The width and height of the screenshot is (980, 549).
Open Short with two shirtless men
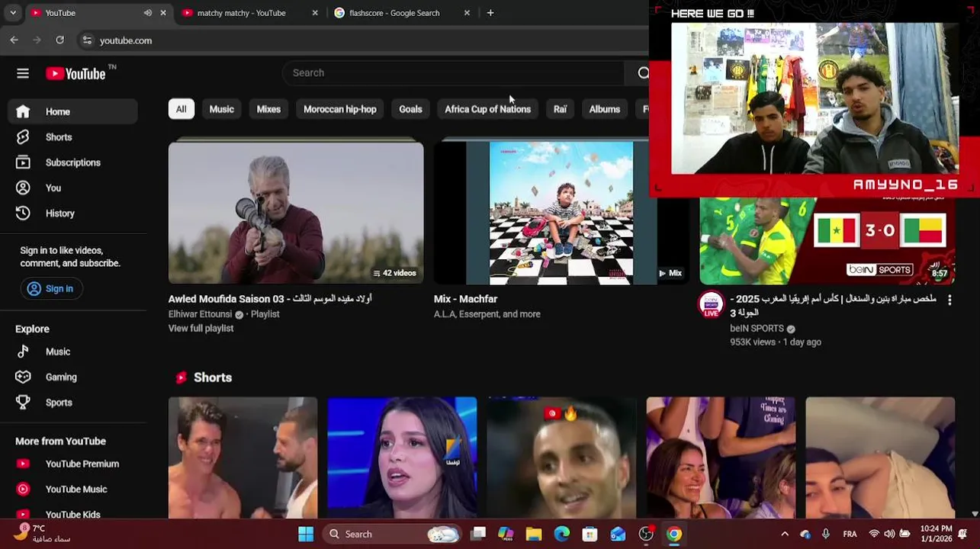pyautogui.click(x=243, y=457)
